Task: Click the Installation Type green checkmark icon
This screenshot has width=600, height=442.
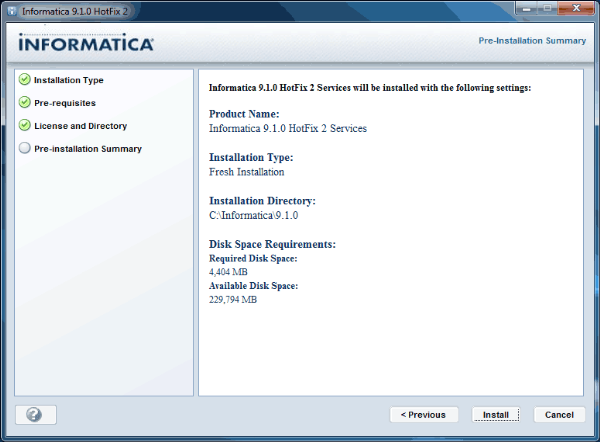Action: pos(24,80)
